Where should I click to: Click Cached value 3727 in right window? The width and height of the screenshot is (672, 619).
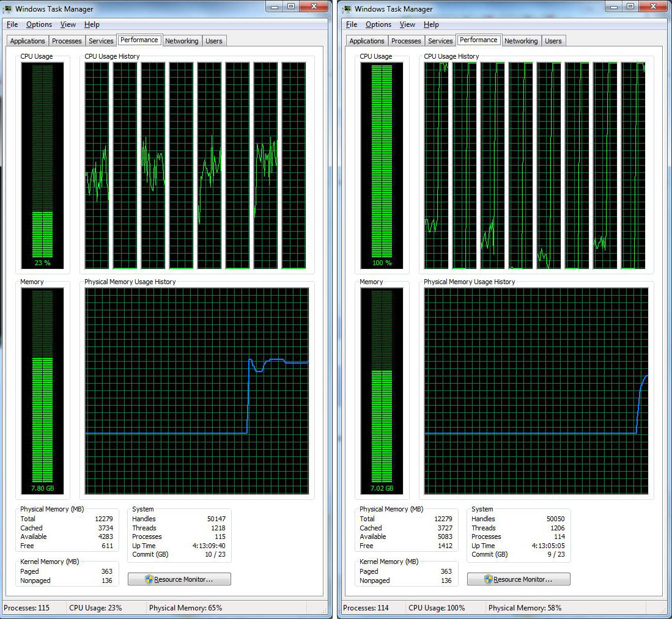445,528
